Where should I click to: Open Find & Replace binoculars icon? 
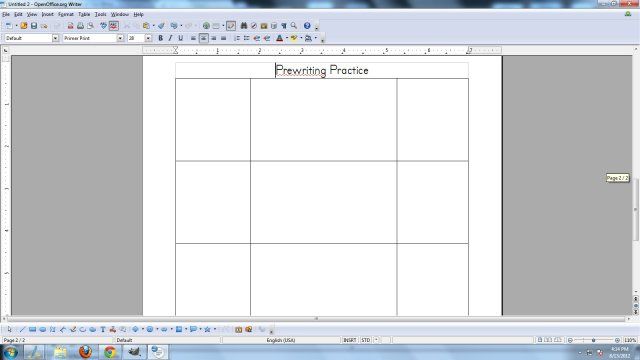pos(244,26)
